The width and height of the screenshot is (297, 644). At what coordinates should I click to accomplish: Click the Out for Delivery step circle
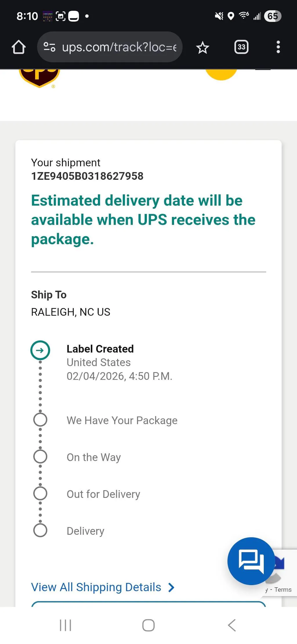[40, 493]
